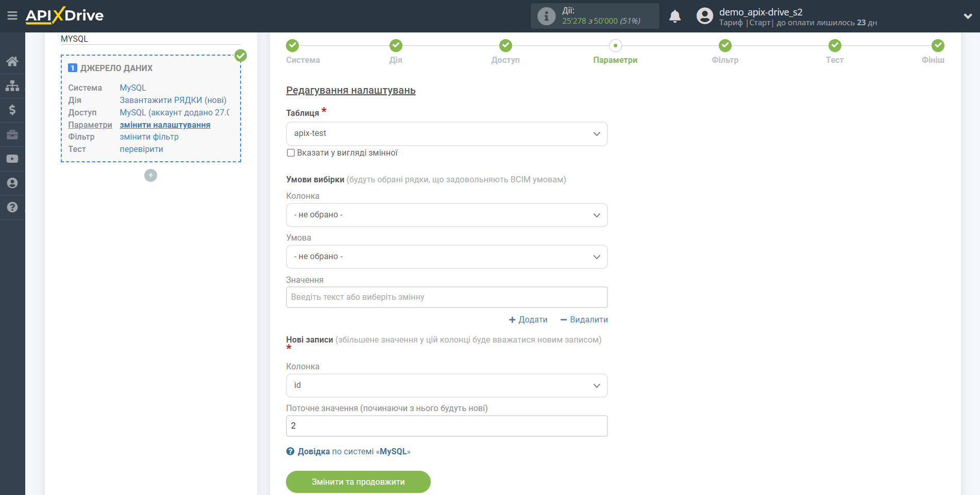Focus the Поточне значення input field
980x495 pixels.
point(447,426)
